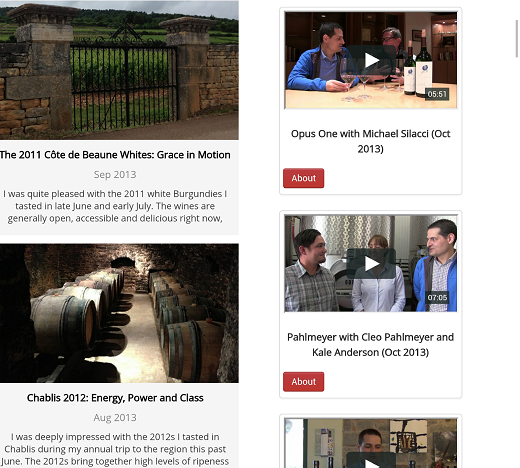Click the third video card thumbnail
The image size is (520, 468).
(371, 443)
